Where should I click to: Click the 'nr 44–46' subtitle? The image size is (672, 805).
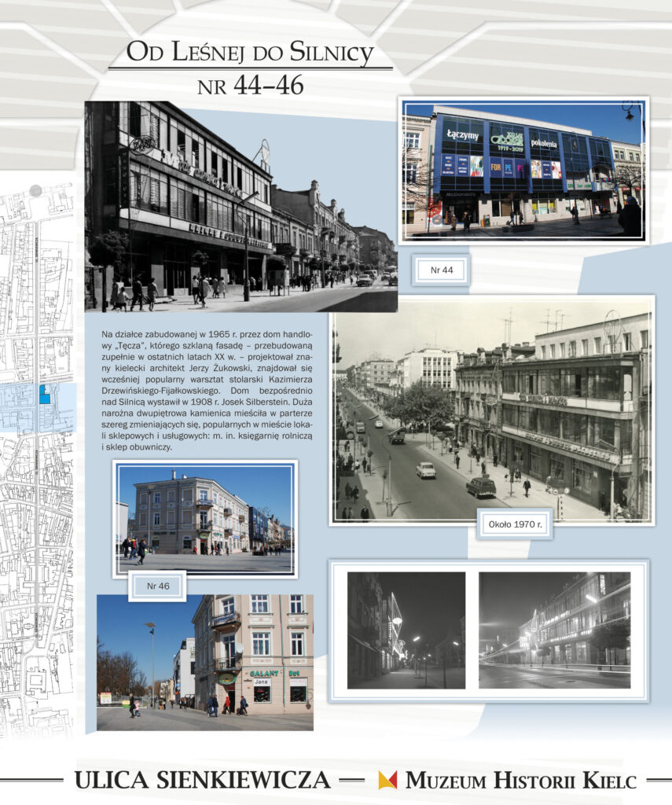(251, 86)
